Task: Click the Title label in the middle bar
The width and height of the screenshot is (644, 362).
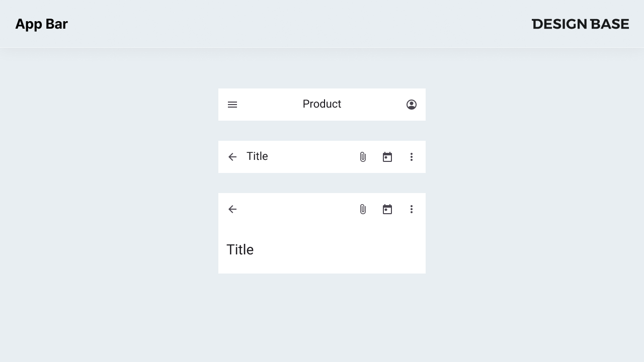Action: (257, 156)
